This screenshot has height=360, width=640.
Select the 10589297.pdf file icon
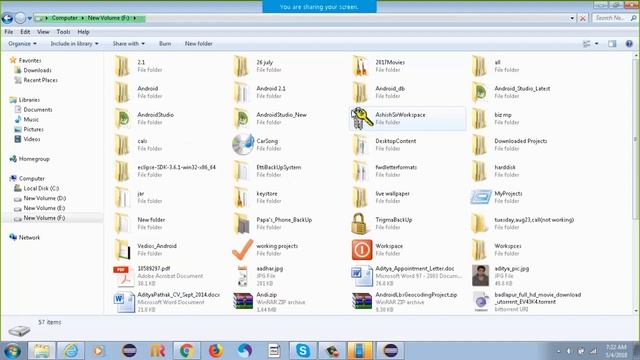123,276
